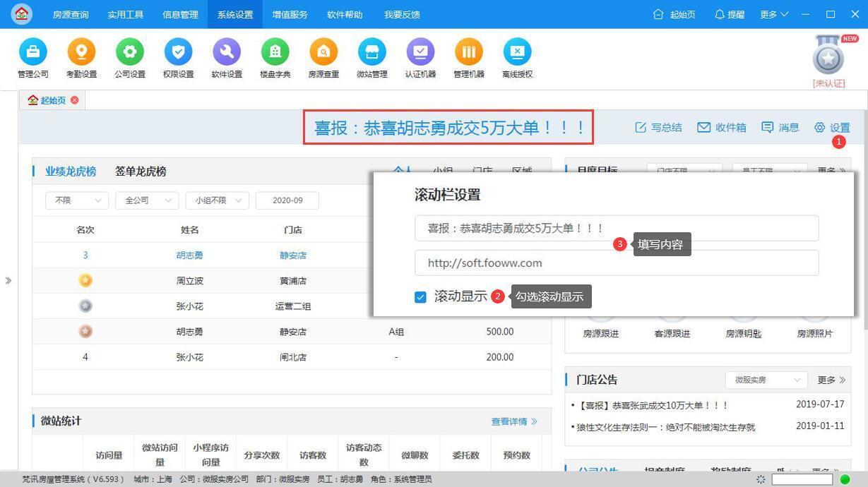Image resolution: width=868 pixels, height=487 pixels.
Task: Open the 2020-09 month selector
Action: tap(287, 200)
